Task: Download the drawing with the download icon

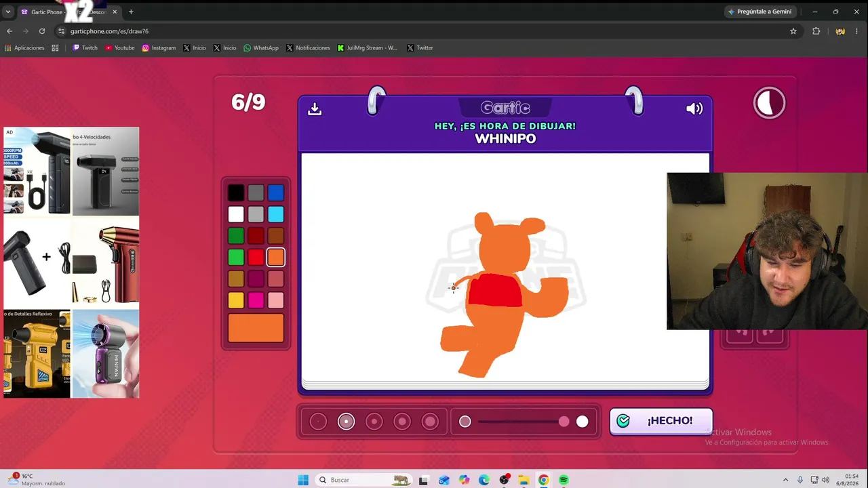Action: click(315, 109)
